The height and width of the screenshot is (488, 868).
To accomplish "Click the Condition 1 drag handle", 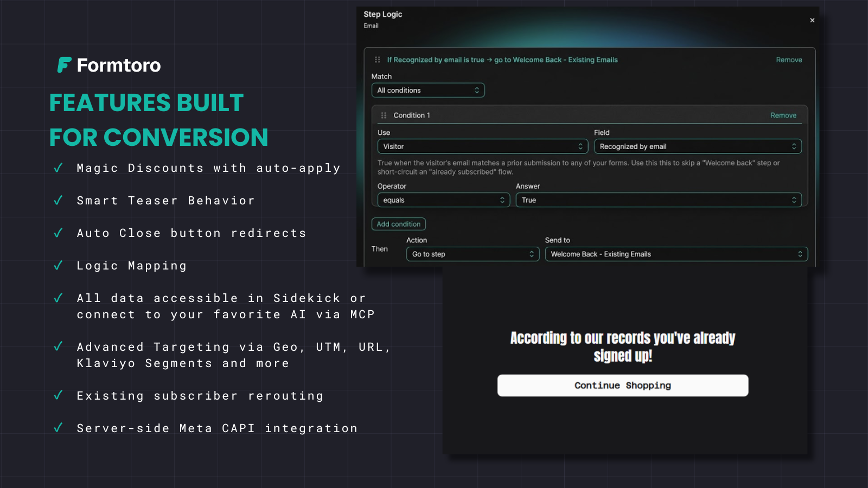I will 384,115.
